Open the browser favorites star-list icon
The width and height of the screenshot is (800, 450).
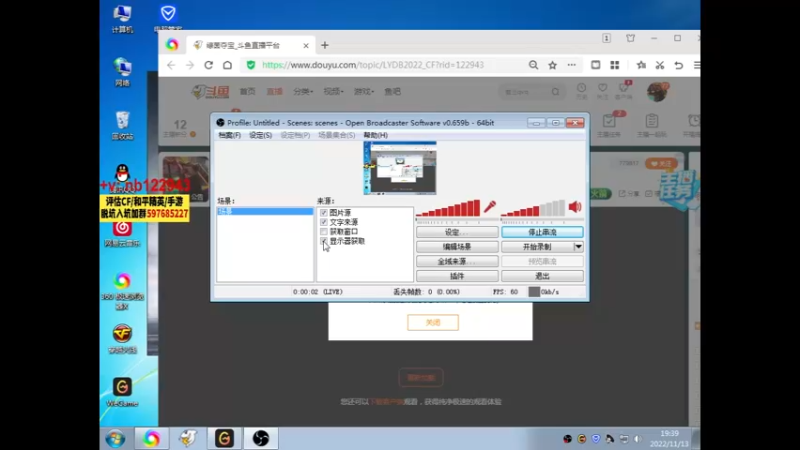pos(641,65)
